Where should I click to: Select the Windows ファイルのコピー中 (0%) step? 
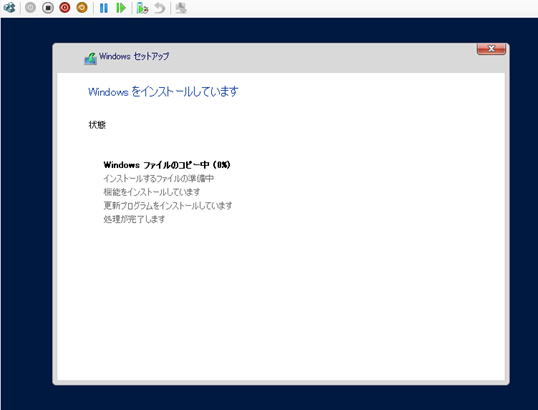(167, 165)
